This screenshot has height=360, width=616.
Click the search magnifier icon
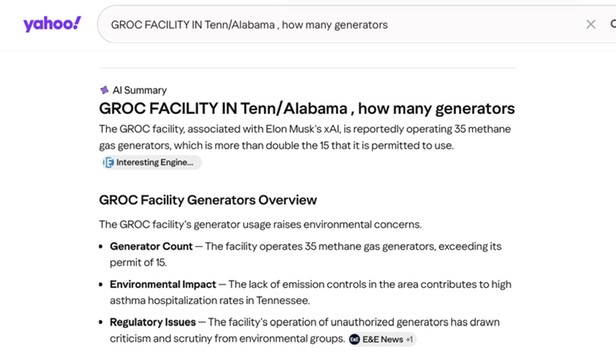[x=613, y=24]
